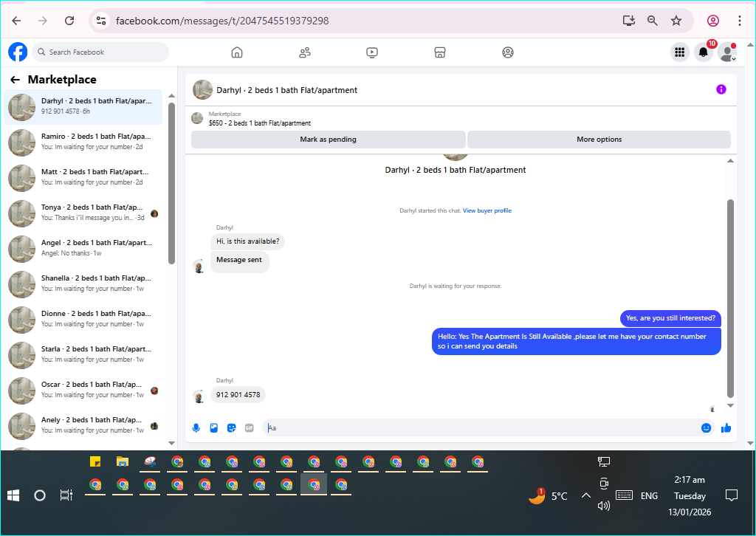Open the Friends tab

pos(305,52)
